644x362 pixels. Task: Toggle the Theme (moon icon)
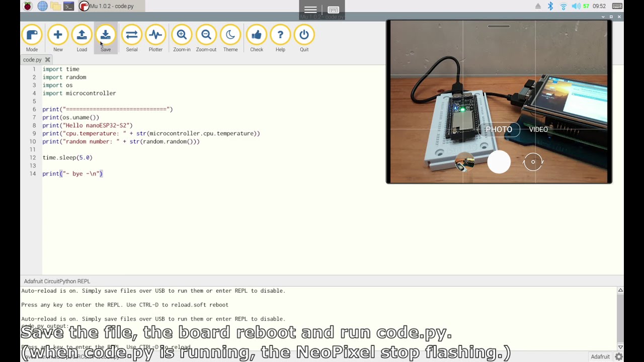click(230, 39)
